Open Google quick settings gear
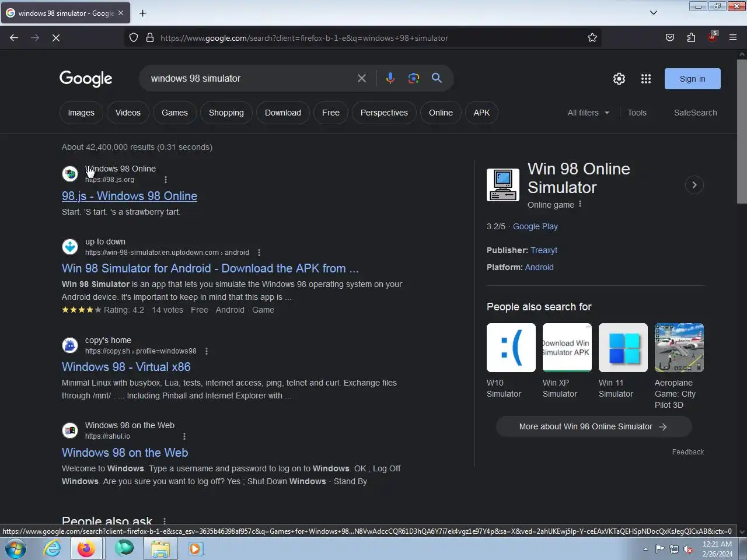This screenshot has height=560, width=747. (x=619, y=79)
